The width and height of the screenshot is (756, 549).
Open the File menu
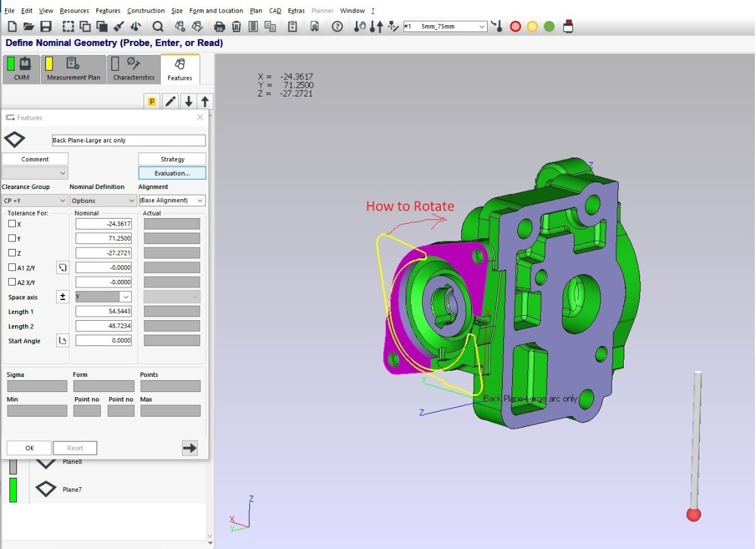tap(9, 11)
